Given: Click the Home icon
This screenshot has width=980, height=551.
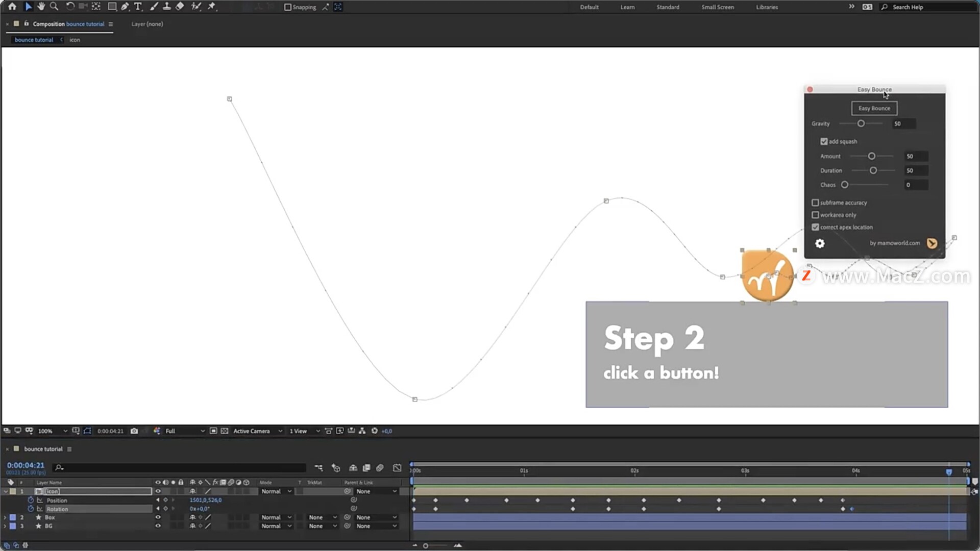Looking at the screenshot, I should 12,7.
